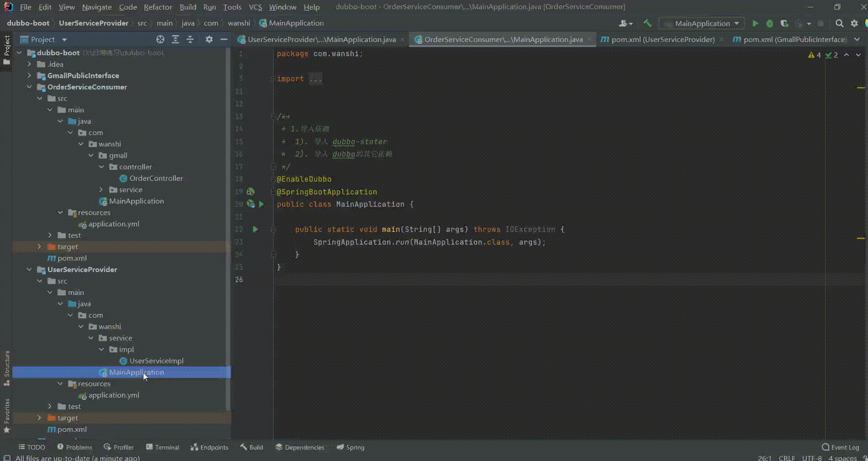Open Search Everywhere magnifier icon

pos(839,23)
